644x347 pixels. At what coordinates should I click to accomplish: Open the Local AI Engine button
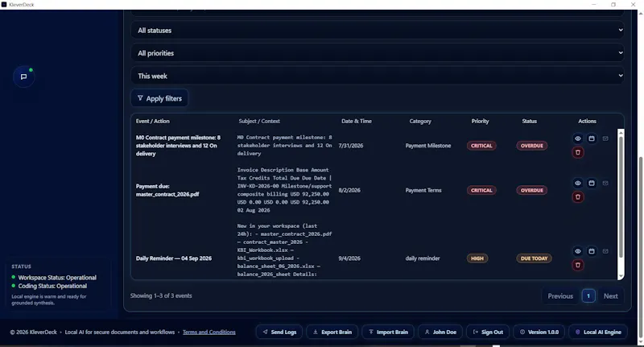click(598, 332)
